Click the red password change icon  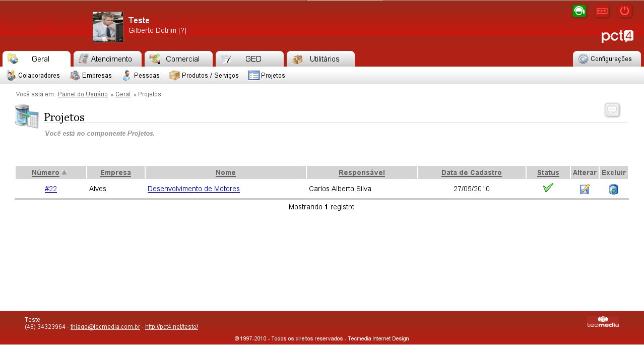pyautogui.click(x=602, y=11)
